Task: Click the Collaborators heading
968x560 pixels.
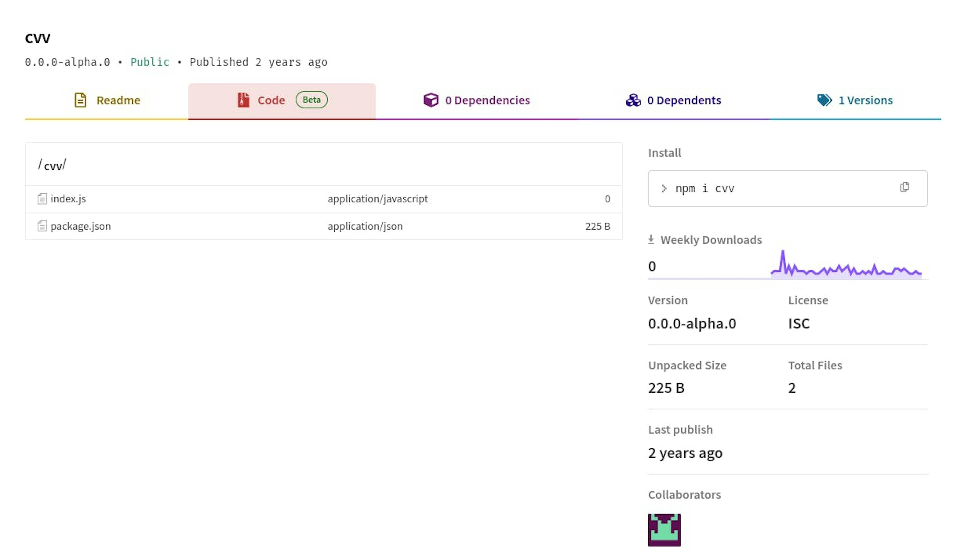Action: click(x=684, y=495)
